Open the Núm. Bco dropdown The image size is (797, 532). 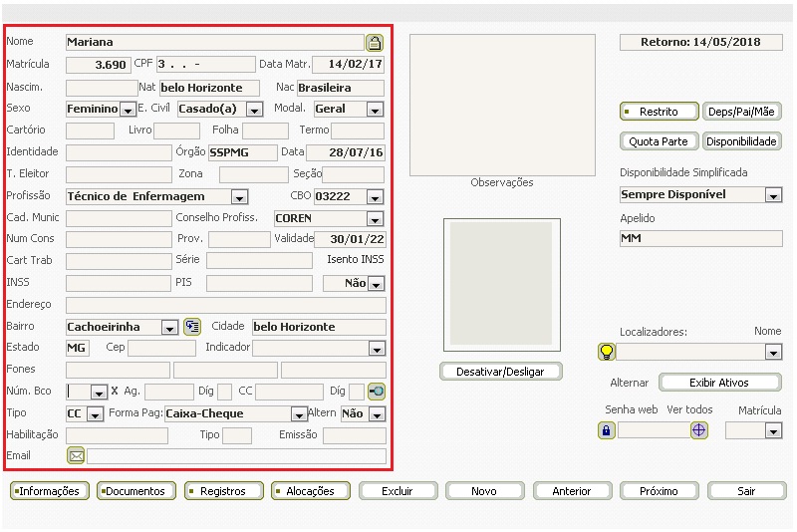(x=99, y=393)
